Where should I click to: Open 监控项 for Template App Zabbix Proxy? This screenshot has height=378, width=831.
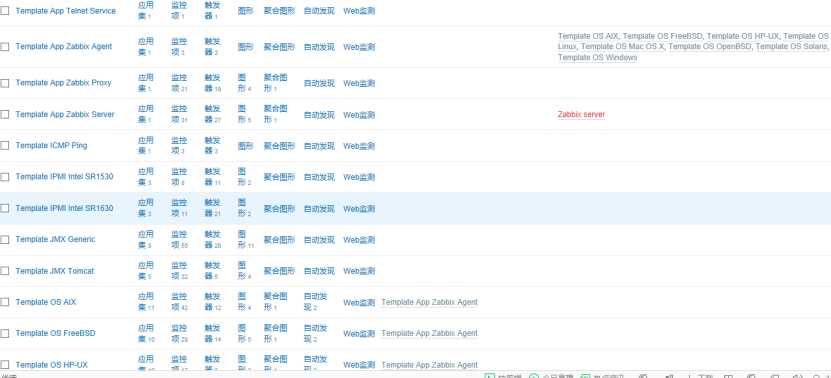pos(179,83)
